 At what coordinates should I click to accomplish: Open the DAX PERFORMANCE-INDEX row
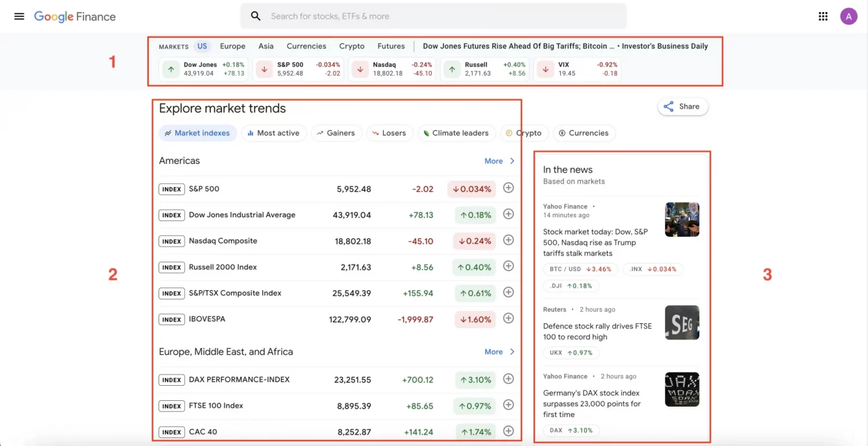coord(337,380)
